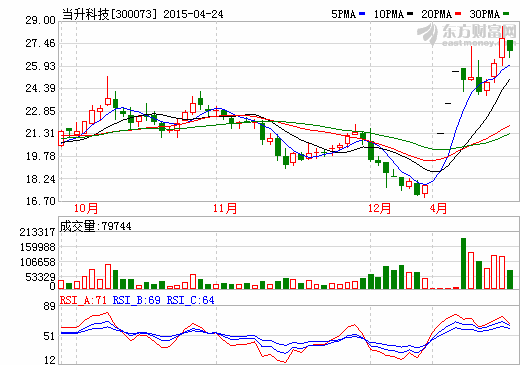The height and width of the screenshot is (365, 520).
Task: Click the 5PMA blue legend marker
Action: (362, 14)
